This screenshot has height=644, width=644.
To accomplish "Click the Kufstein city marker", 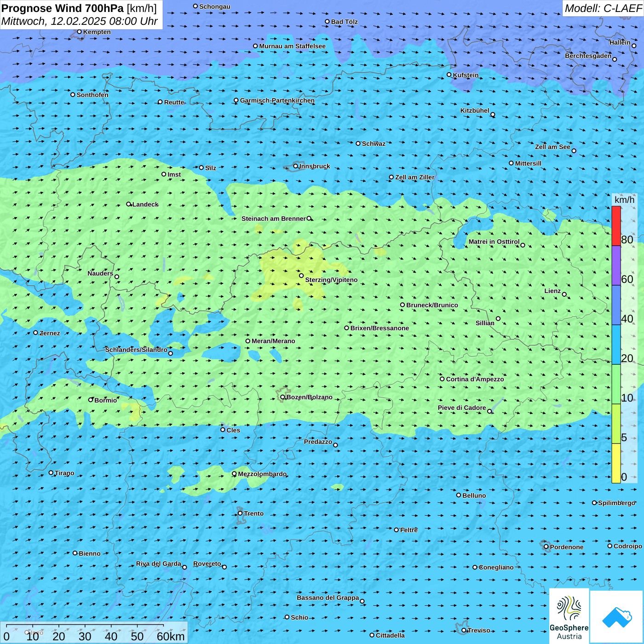I will click(449, 75).
